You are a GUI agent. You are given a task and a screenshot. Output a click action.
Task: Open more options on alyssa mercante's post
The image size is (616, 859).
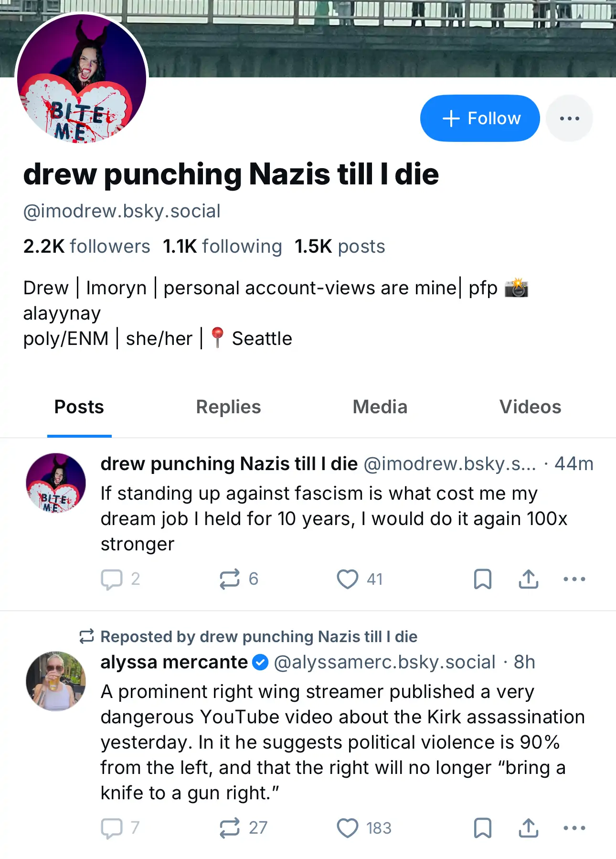[574, 828]
